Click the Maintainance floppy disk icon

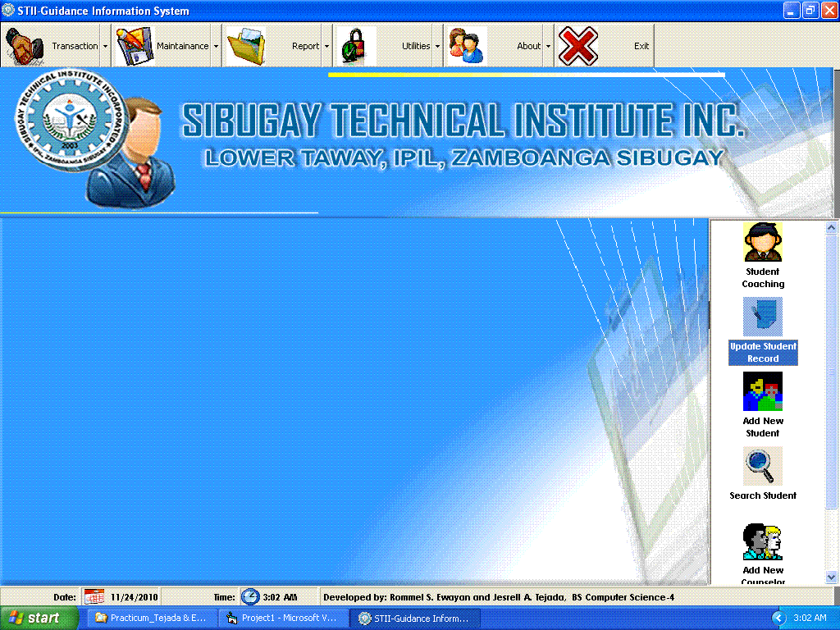[135, 46]
